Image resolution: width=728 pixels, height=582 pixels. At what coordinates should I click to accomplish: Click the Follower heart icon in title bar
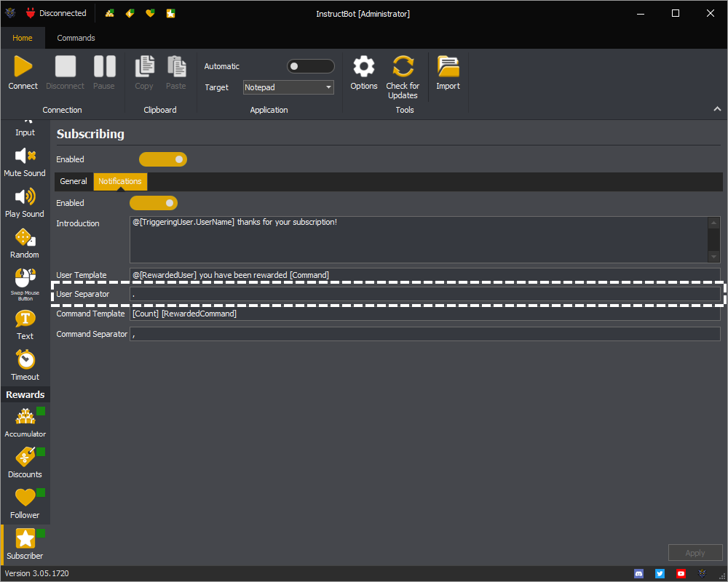click(150, 14)
